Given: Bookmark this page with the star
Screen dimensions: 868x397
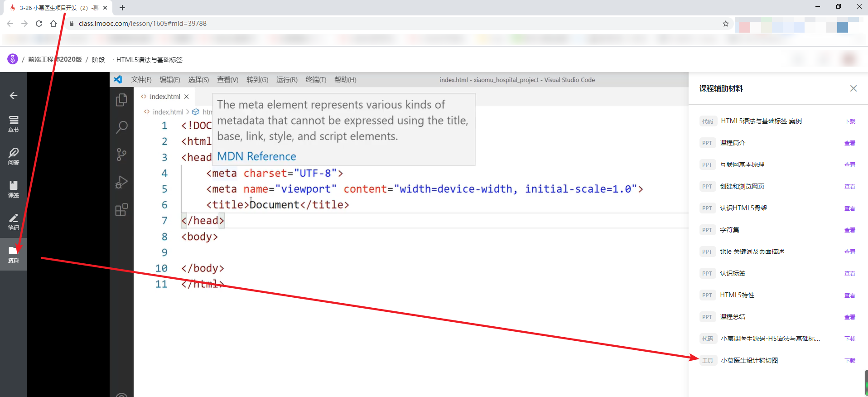Looking at the screenshot, I should click(726, 24).
